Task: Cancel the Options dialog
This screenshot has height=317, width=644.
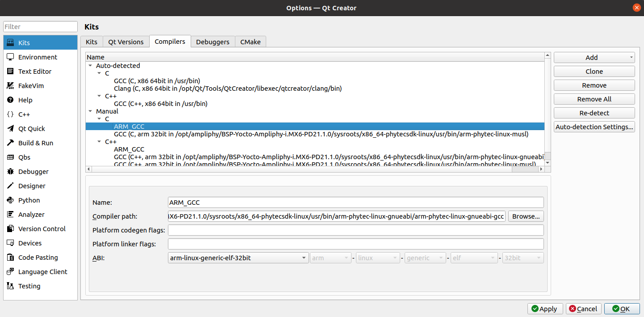Action: tap(583, 309)
